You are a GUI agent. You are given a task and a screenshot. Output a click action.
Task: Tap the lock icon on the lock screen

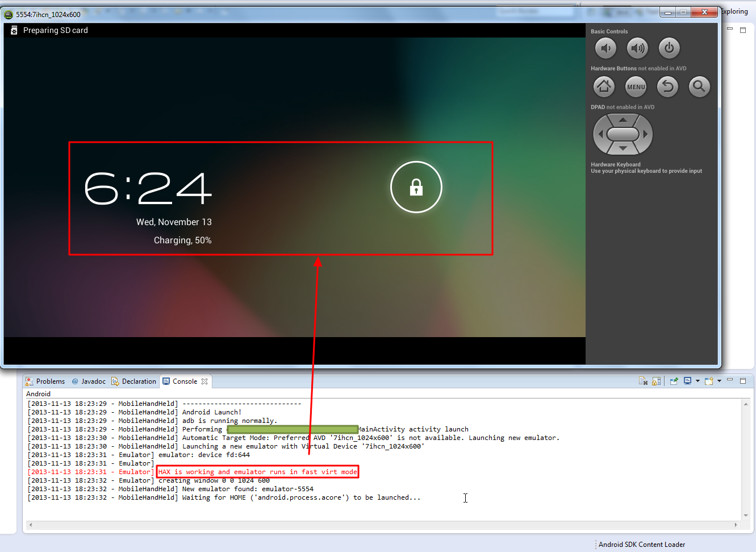click(416, 187)
